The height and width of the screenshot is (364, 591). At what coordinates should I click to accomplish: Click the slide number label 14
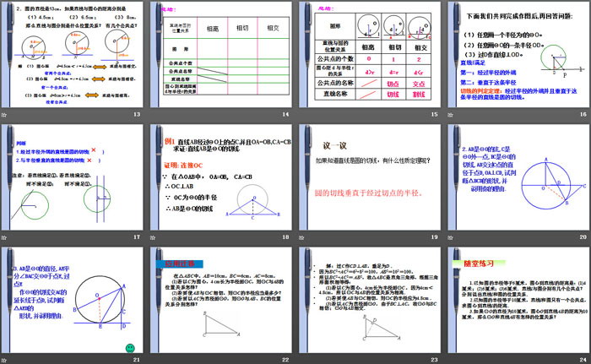point(285,114)
